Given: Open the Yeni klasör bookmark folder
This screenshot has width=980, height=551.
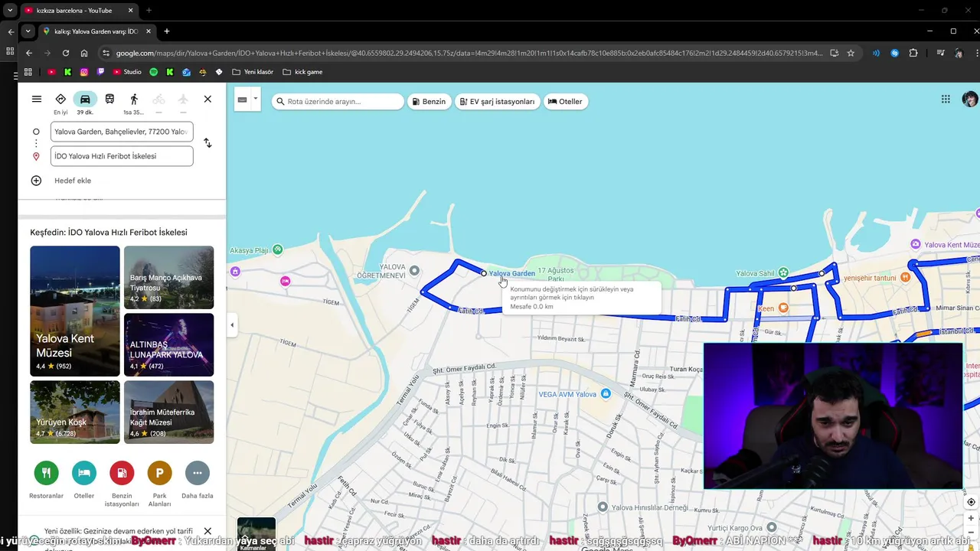Looking at the screenshot, I should 253,72.
